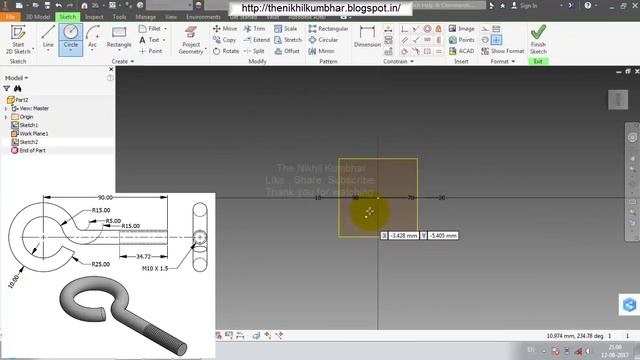This screenshot has height=360, width=640.
Task: Choose the Text tool
Action: pyautogui.click(x=149, y=40)
